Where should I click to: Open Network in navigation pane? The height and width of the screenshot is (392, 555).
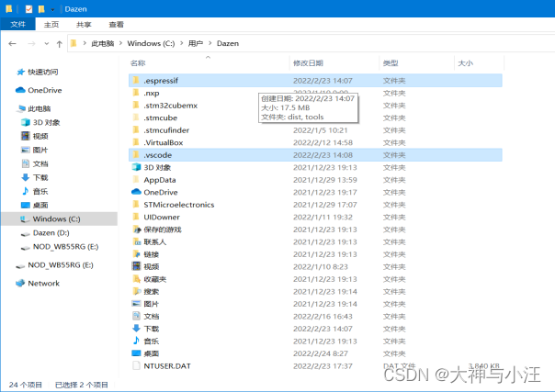pos(38,283)
